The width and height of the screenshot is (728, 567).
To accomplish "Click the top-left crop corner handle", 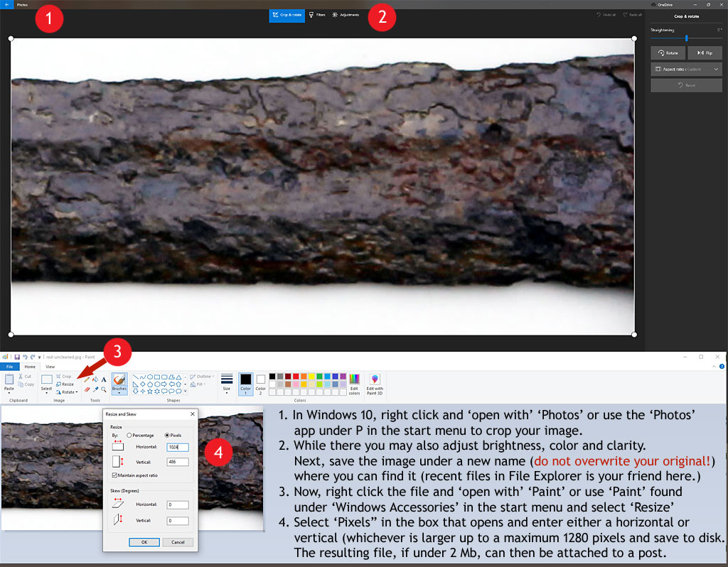I will [11, 38].
